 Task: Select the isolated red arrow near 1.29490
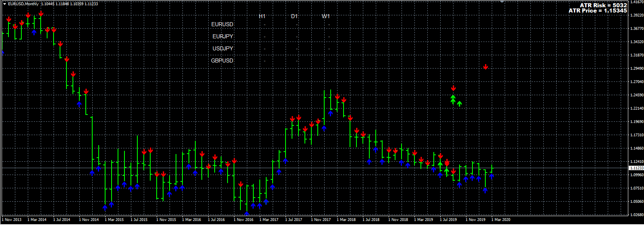pyautogui.click(x=486, y=67)
